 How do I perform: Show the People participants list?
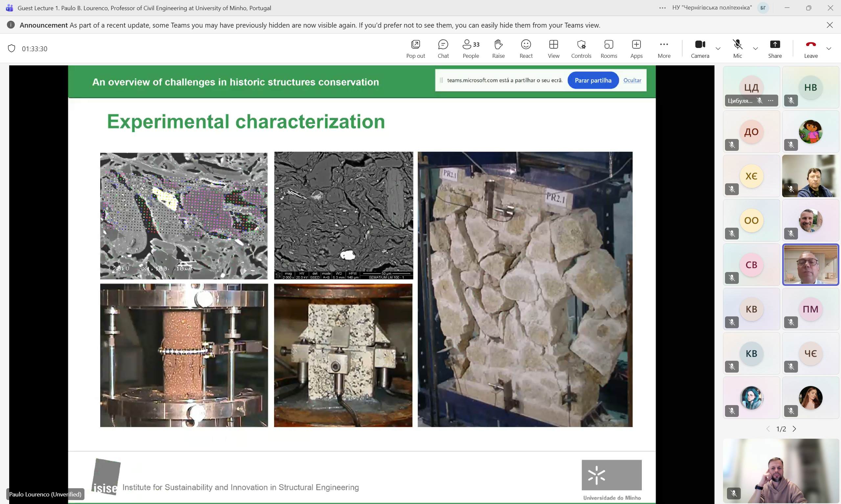(471, 49)
